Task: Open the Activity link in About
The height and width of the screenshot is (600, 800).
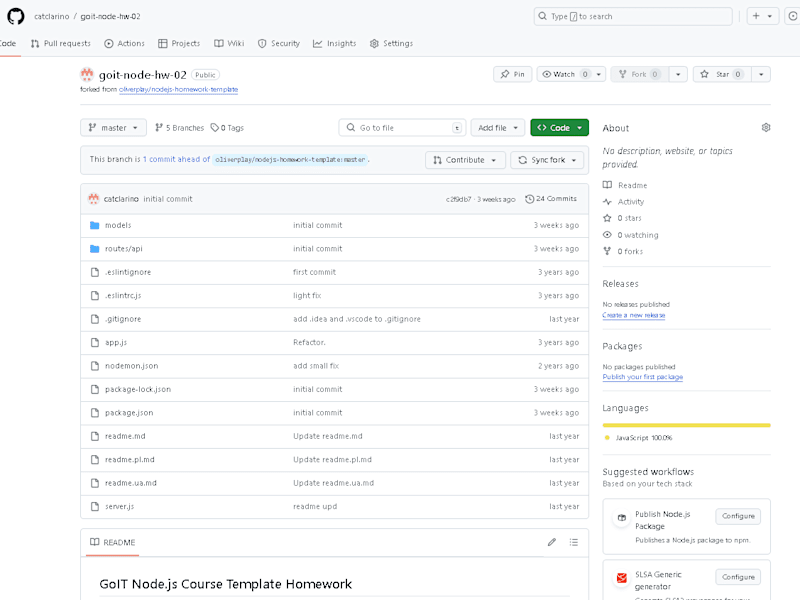Action: coord(623,202)
